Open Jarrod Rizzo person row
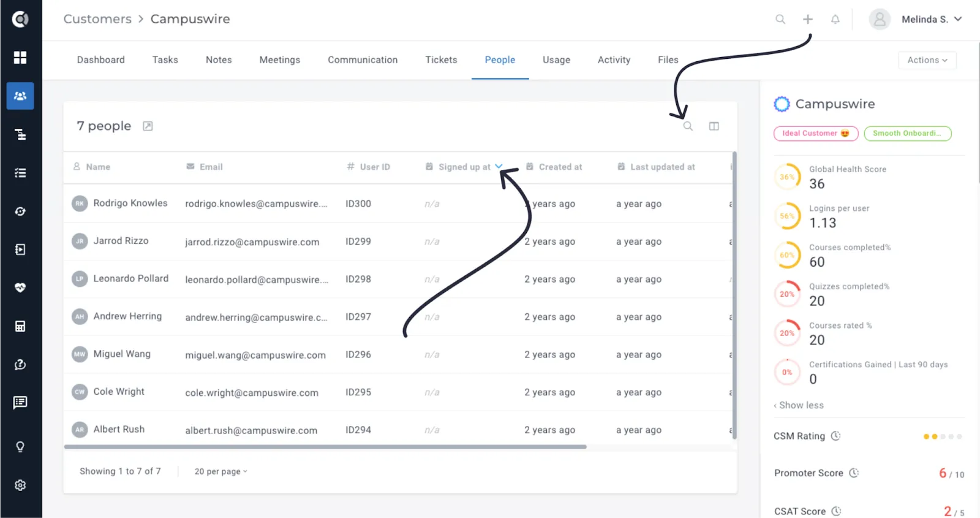The image size is (980, 518). tap(398, 242)
